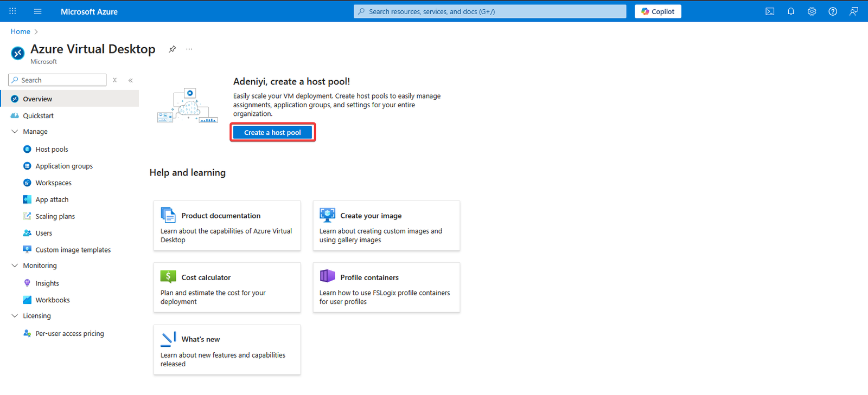Open the feedback icon in header
Viewport: 868px width, 395px height.
pos(854,11)
